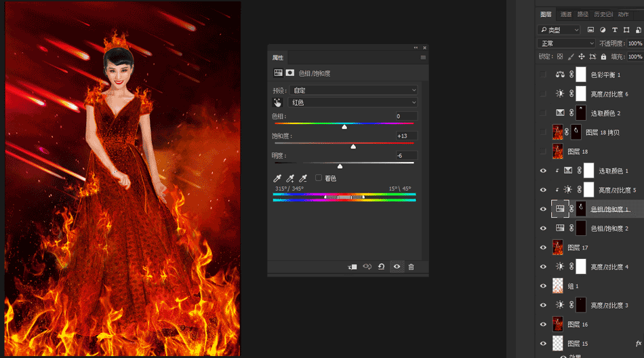Select the 亮度/对比度 3 layer

[x=590, y=305]
